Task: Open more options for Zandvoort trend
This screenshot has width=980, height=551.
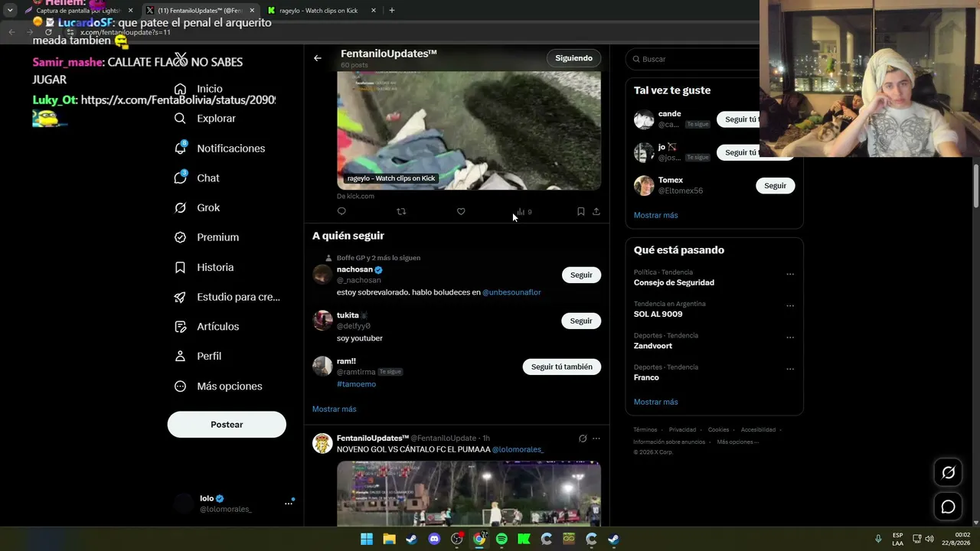Action: pos(790,337)
